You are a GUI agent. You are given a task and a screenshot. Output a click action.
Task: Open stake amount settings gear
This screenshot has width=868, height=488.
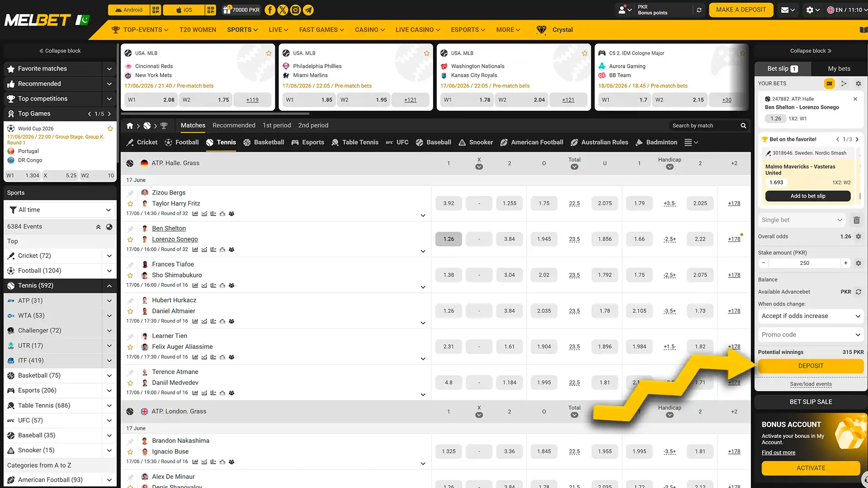tap(859, 263)
